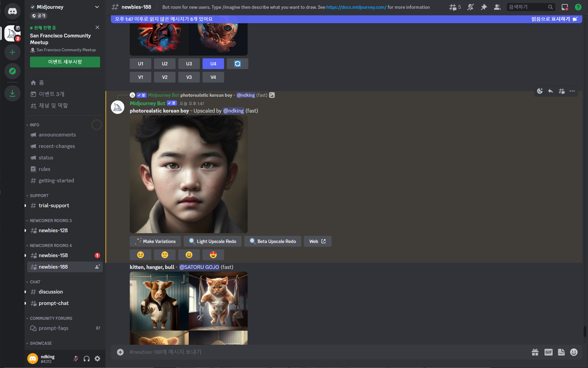
Task: Select the Midjourney server sailboat icon
Action: [12, 33]
